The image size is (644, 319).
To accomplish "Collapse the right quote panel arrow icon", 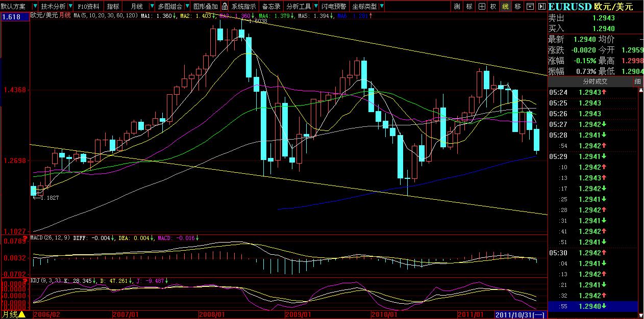I will pos(542,6).
